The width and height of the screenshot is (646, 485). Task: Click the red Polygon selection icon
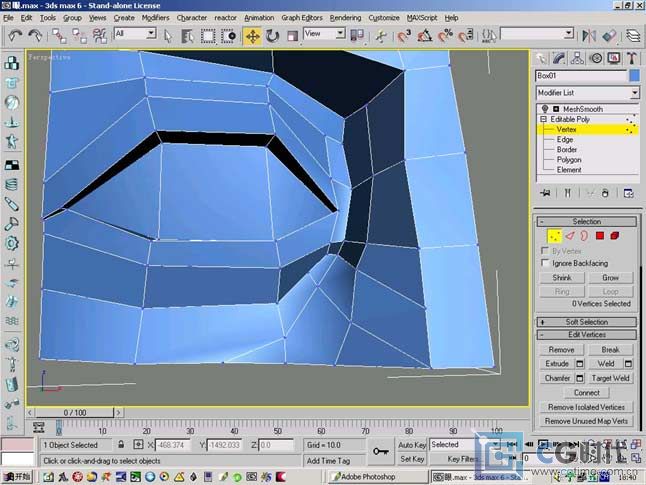(600, 236)
